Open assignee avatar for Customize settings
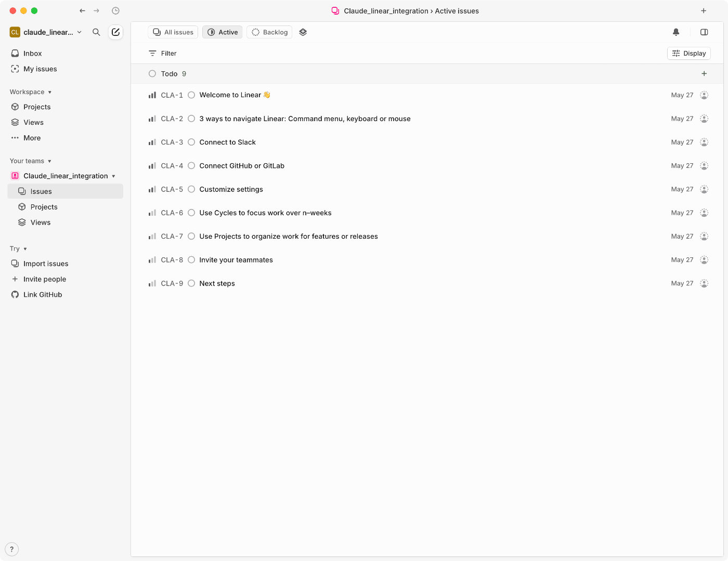This screenshot has width=728, height=561. coord(704,189)
